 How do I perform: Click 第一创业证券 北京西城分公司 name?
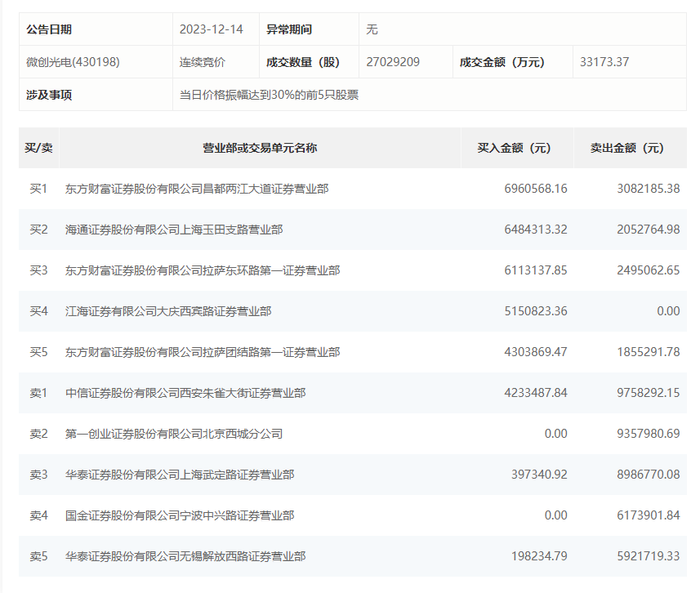tap(174, 434)
